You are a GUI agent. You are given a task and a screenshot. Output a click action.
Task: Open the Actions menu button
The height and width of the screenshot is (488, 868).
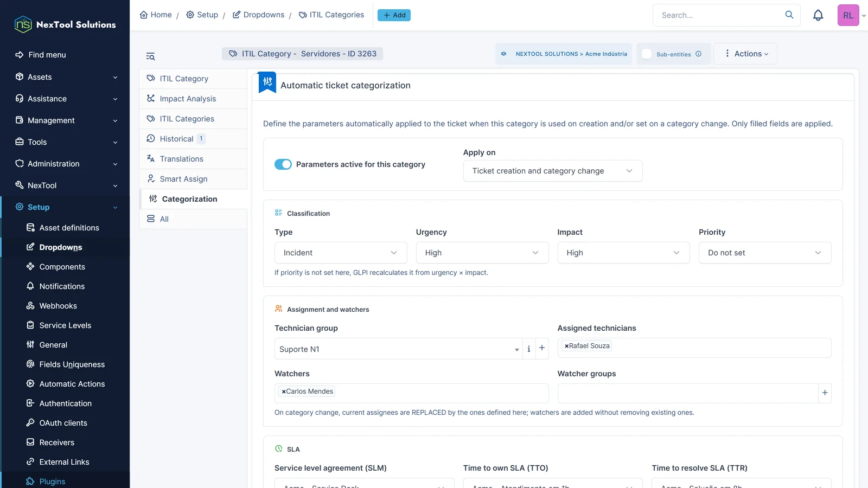point(745,54)
